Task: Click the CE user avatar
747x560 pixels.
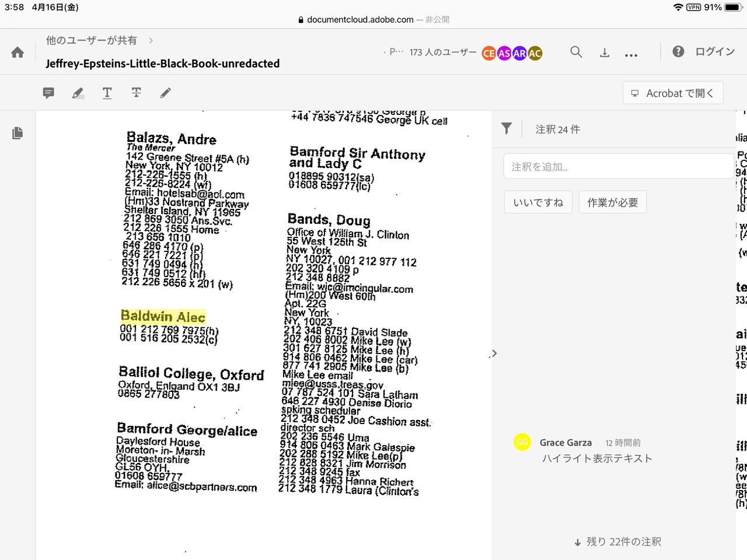Action: click(x=489, y=53)
